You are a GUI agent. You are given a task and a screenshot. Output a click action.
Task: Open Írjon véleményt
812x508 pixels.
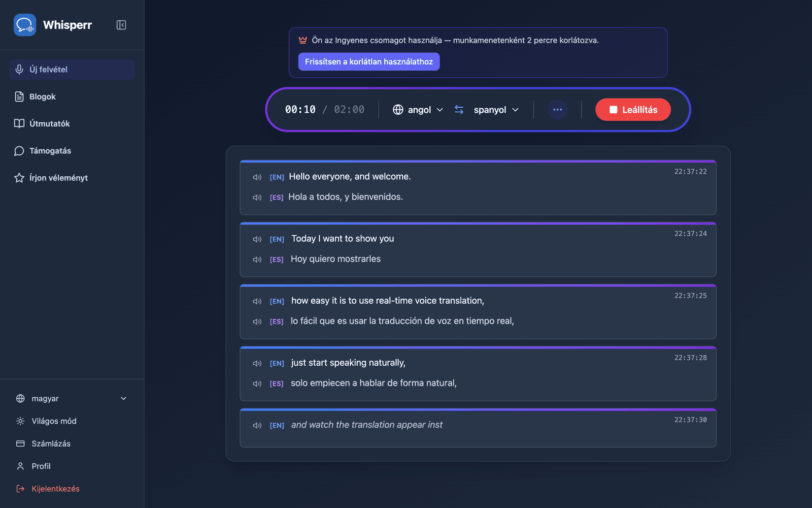pos(72,178)
